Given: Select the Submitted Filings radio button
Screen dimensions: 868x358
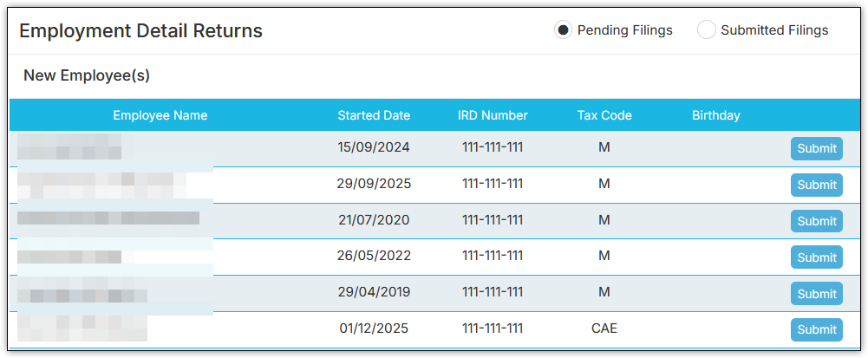Looking at the screenshot, I should coord(707,30).
